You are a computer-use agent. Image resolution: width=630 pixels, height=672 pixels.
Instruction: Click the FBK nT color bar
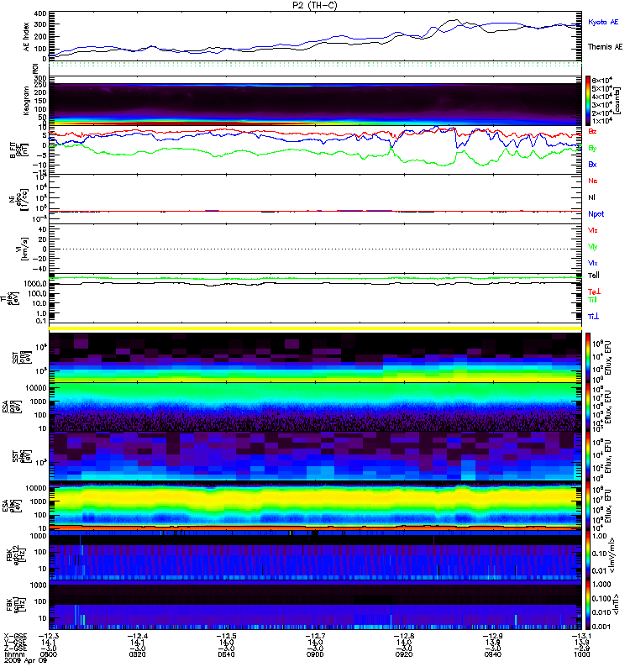(588, 605)
